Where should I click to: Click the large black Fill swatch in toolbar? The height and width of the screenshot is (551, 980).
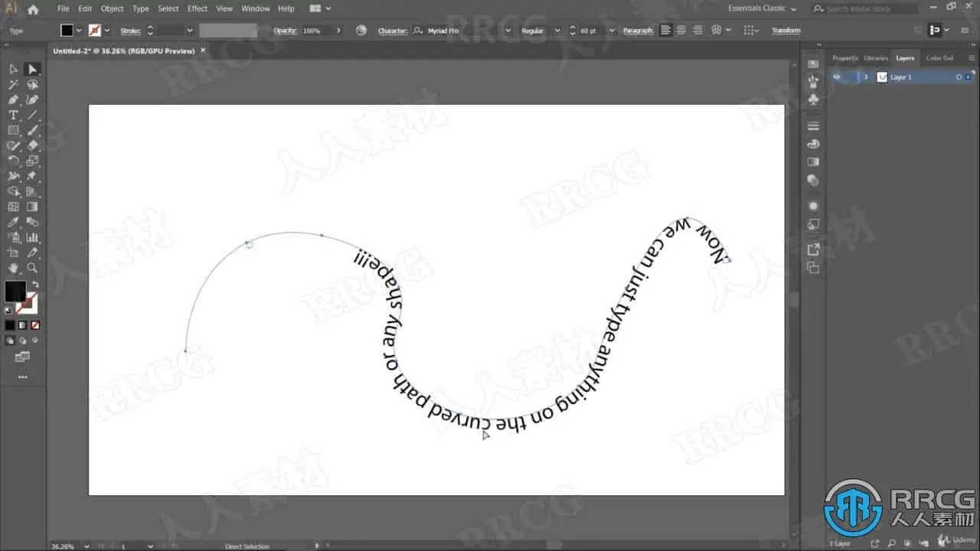click(15, 292)
